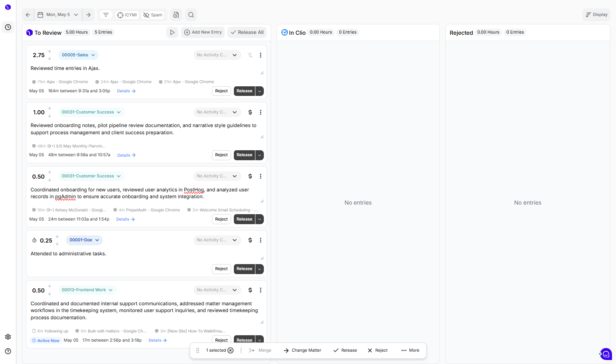Reject the 1.00 Customer Success entry
Viewport: 616px width, 364px height.
tap(221, 155)
